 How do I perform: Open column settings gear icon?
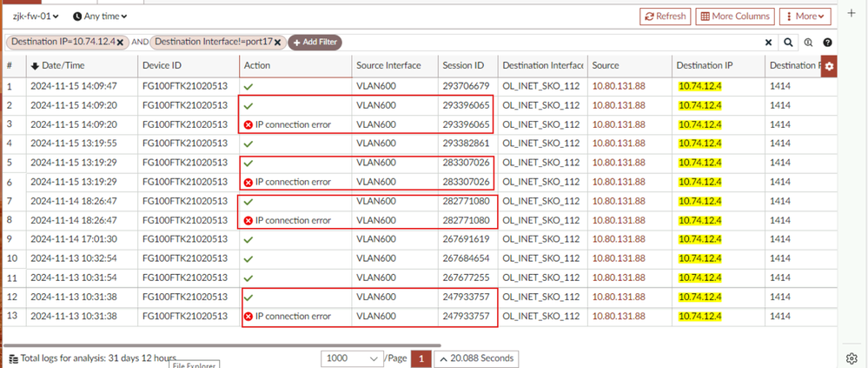829,66
